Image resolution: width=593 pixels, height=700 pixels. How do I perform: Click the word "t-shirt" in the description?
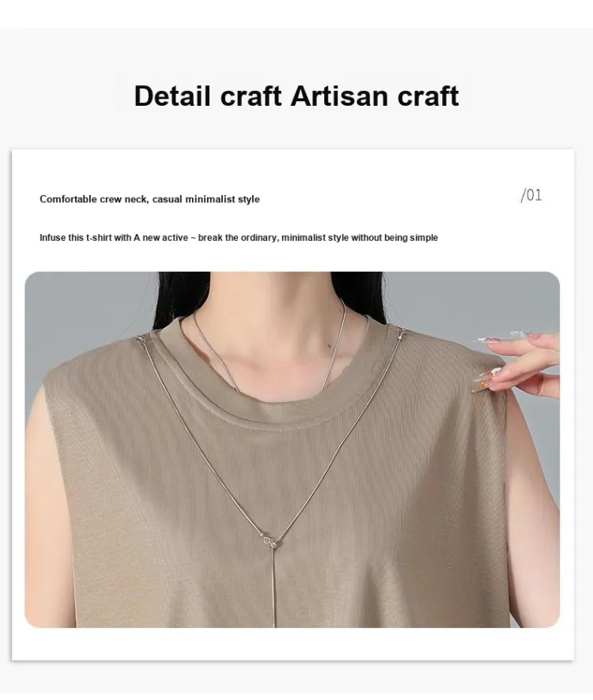tap(99, 238)
